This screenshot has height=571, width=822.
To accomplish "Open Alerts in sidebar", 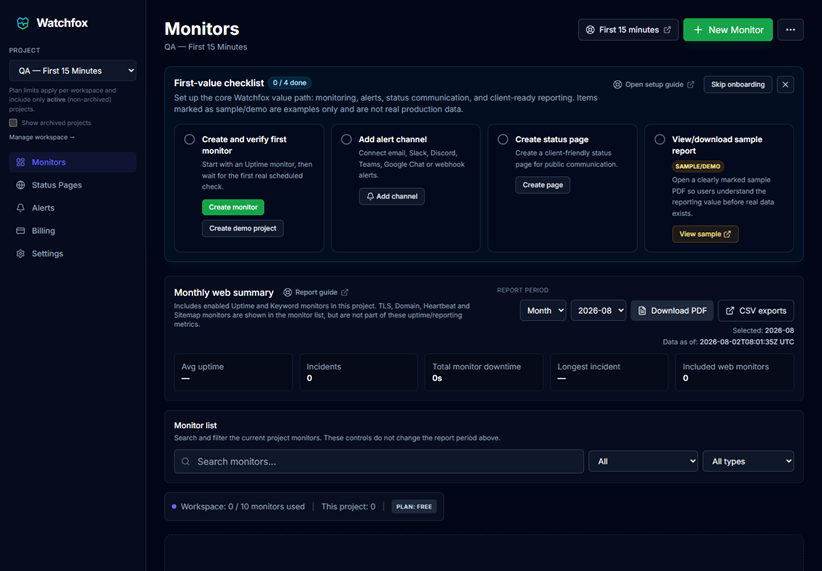I will click(73, 208).
